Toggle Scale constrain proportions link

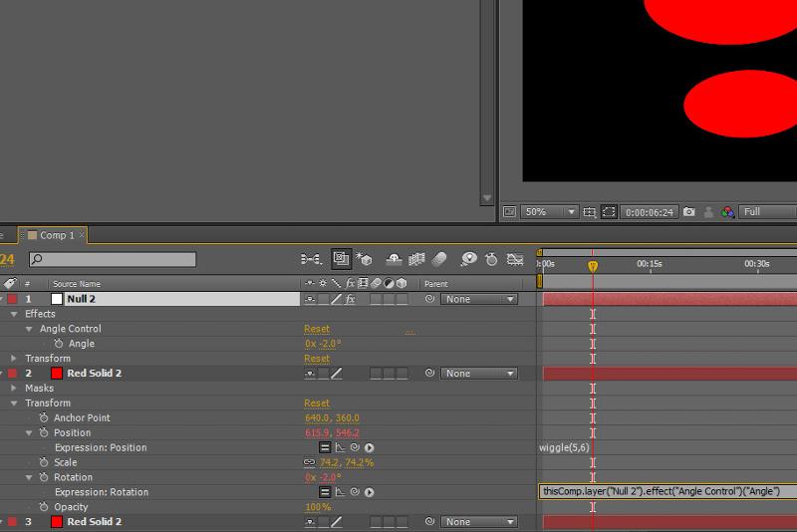click(x=309, y=462)
